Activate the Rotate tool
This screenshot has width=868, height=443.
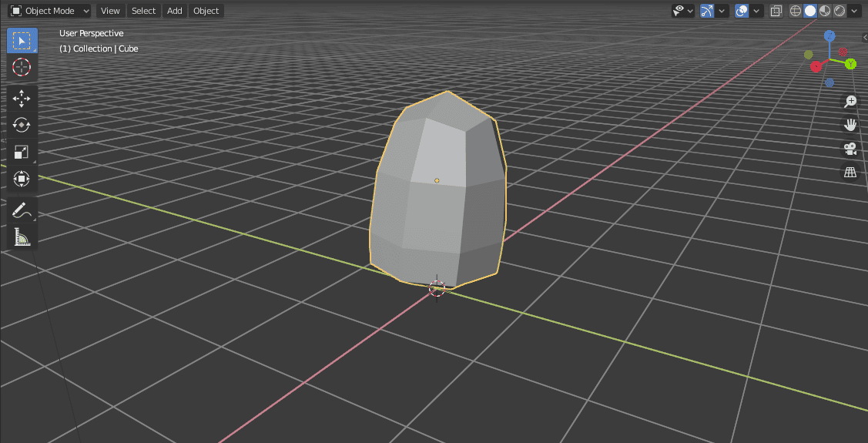pos(22,125)
